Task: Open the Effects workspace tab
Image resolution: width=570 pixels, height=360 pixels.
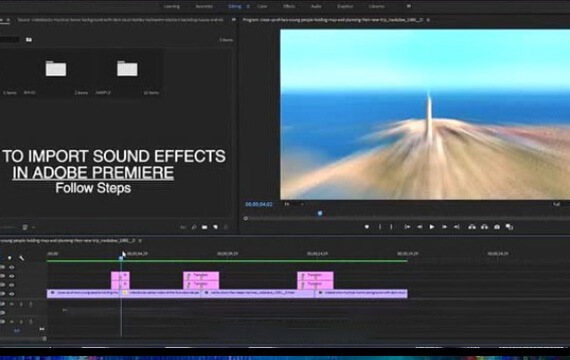Action: click(289, 6)
